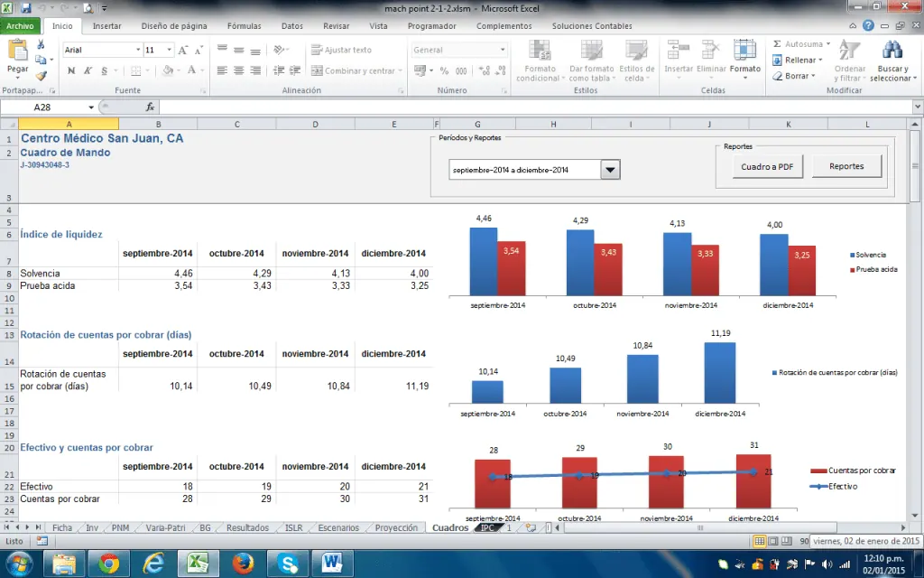924x578 pixels.
Task: Click the macro record icon in status bar
Action: click(42, 541)
